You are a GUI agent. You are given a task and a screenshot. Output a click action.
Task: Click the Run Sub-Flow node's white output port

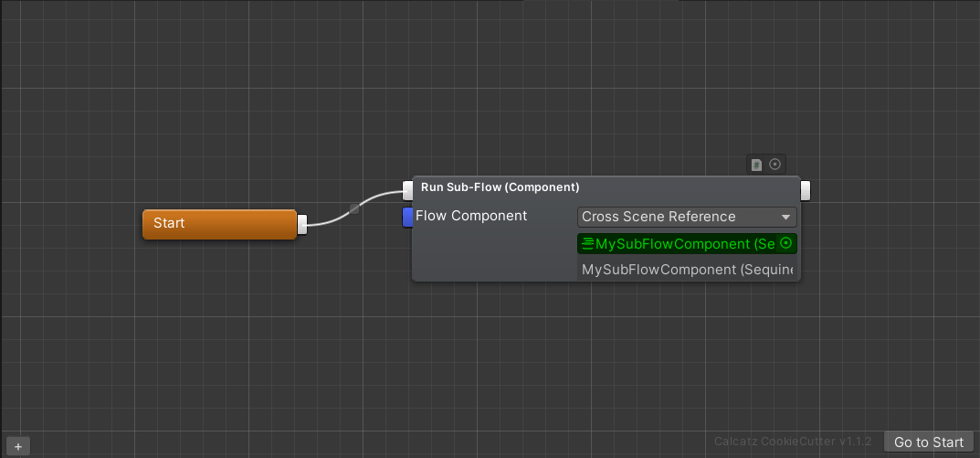tap(806, 190)
